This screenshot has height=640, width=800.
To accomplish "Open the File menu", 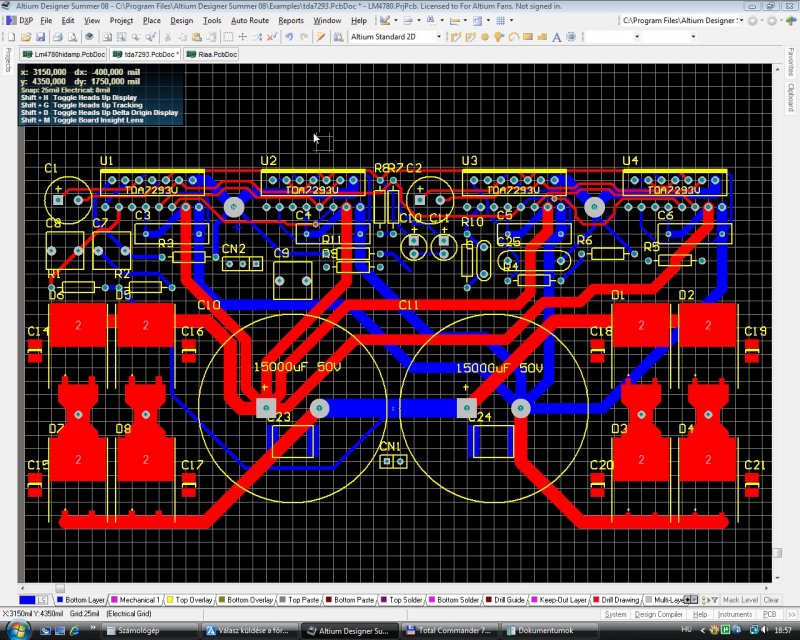I will [x=46, y=21].
